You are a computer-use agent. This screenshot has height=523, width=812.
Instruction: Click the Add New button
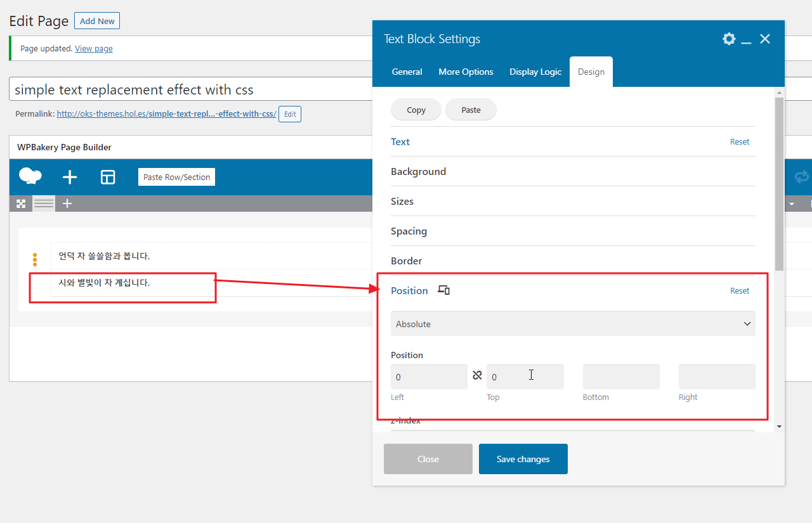[97, 21]
